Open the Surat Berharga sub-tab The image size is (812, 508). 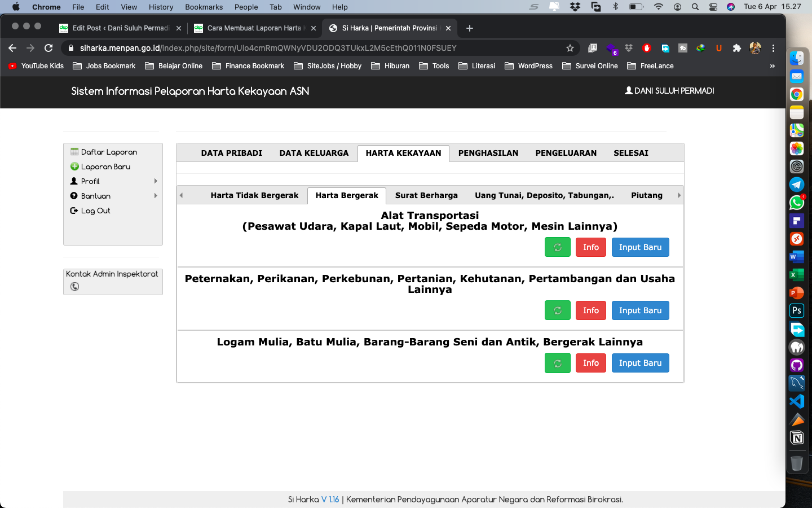pos(426,195)
